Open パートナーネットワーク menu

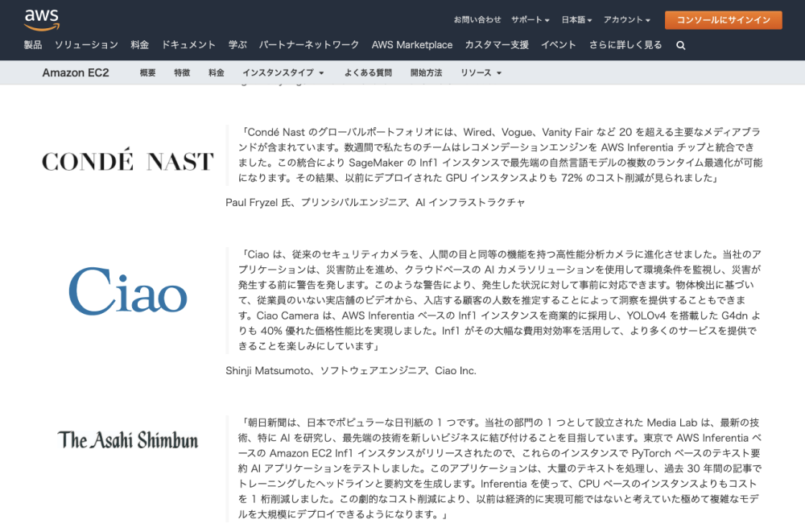click(x=309, y=45)
